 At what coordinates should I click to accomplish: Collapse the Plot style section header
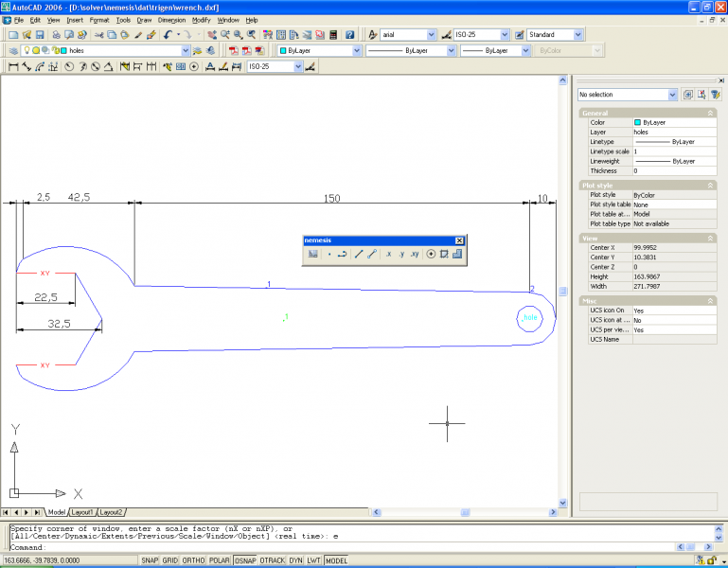coord(711,186)
